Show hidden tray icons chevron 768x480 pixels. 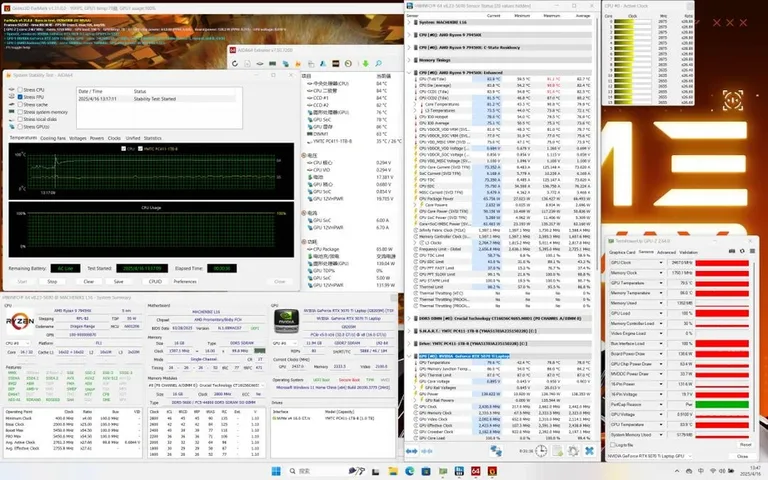pyautogui.click(x=677, y=471)
